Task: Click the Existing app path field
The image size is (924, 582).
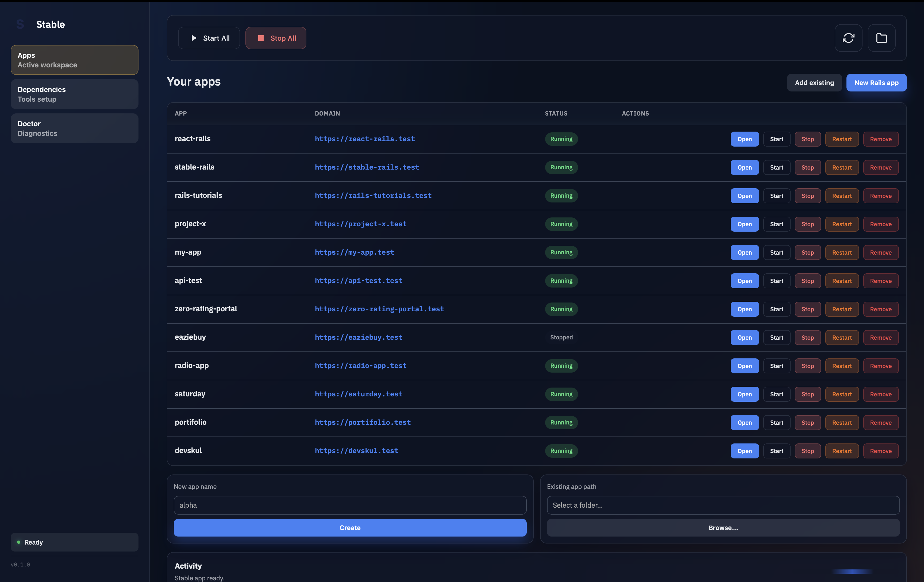Action: 723,505
